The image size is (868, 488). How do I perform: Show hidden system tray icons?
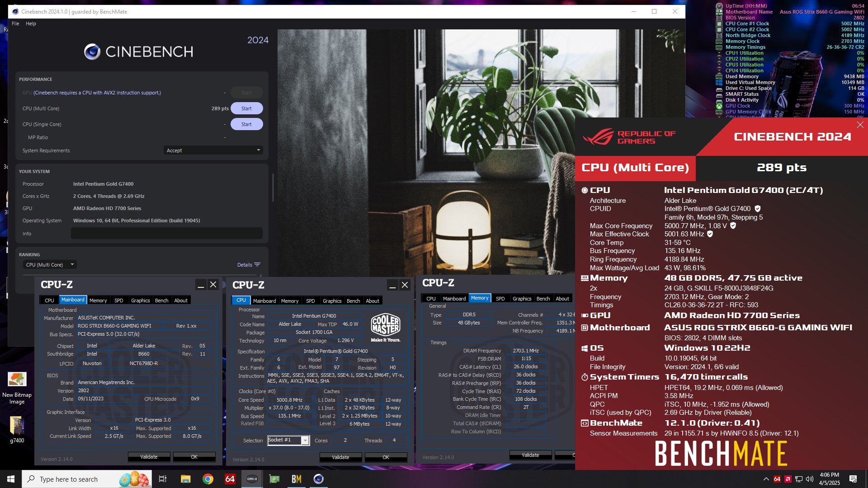point(766,479)
